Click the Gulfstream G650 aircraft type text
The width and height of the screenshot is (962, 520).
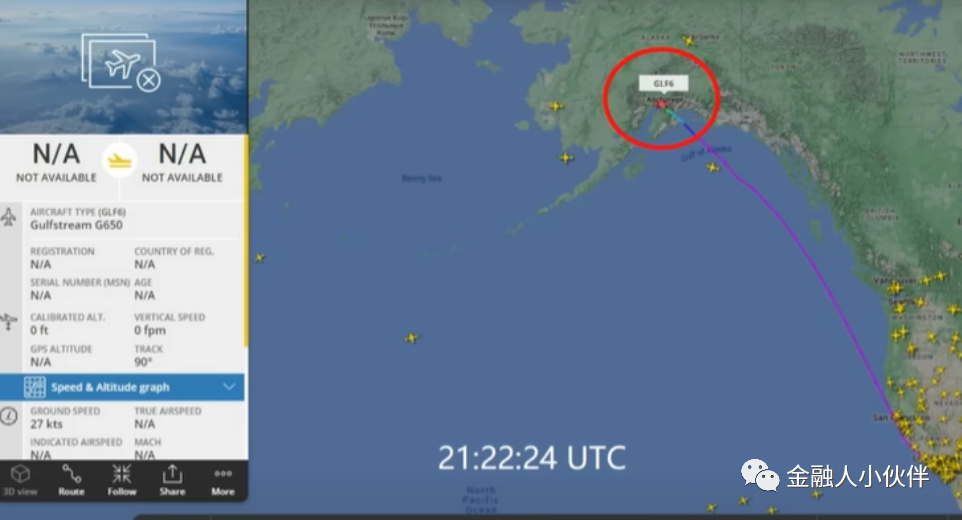77,225
